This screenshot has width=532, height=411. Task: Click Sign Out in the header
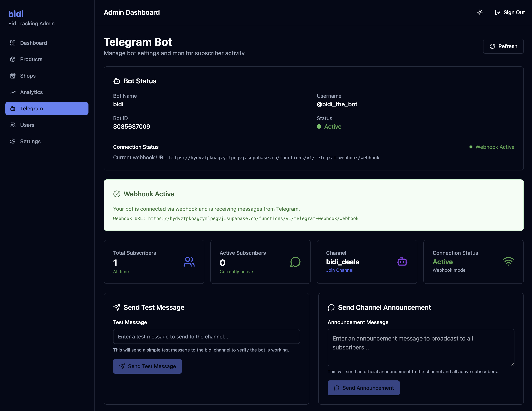pos(510,12)
